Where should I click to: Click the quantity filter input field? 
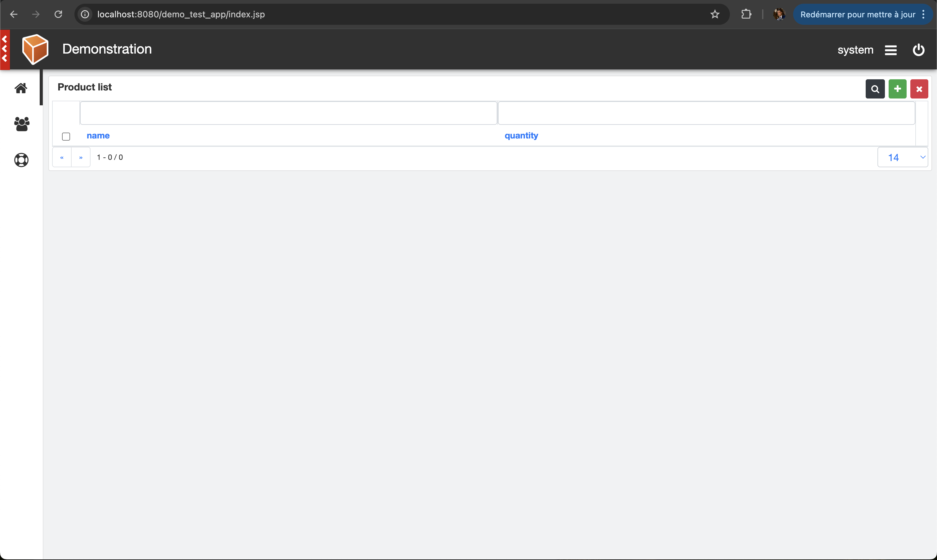[706, 113]
